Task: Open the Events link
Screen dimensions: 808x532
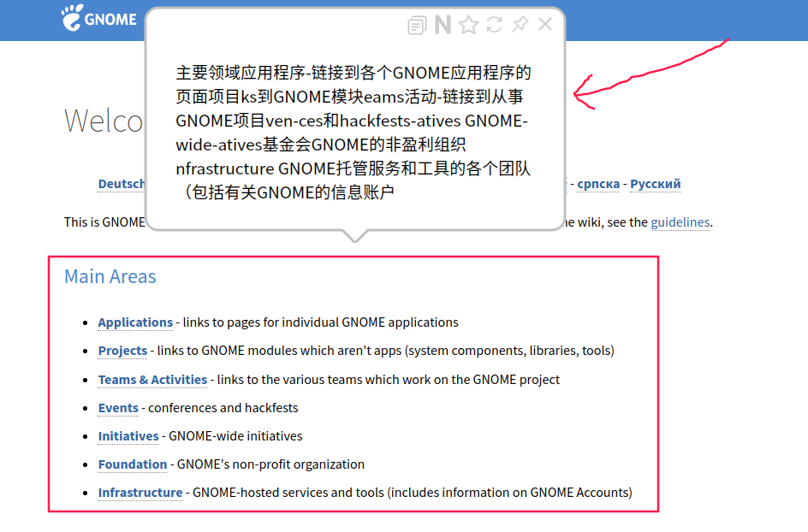Action: coord(118,408)
